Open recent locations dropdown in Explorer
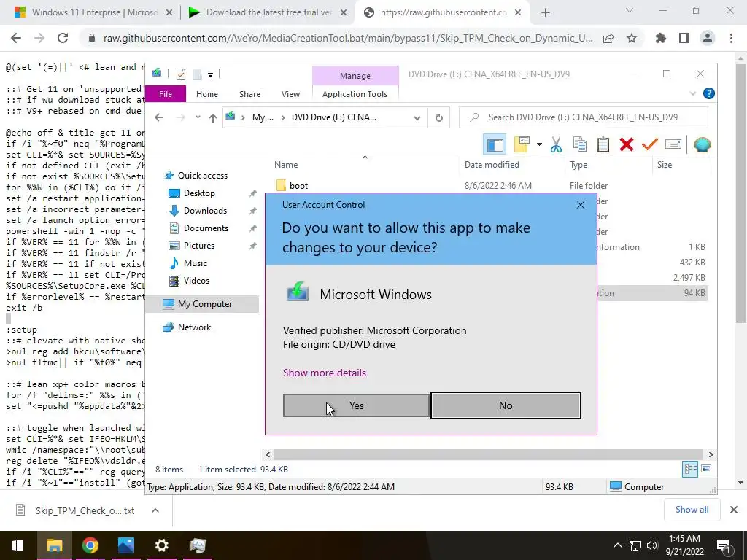 tap(198, 117)
